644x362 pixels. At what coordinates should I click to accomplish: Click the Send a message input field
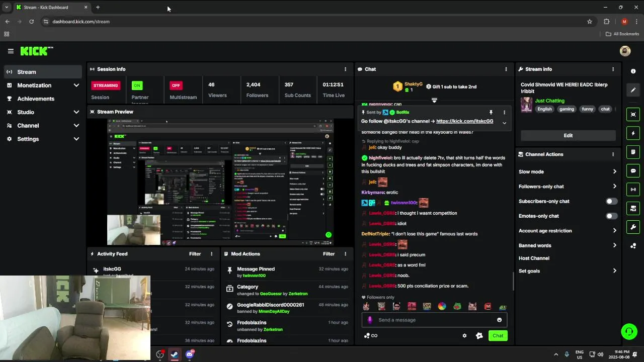(435, 320)
